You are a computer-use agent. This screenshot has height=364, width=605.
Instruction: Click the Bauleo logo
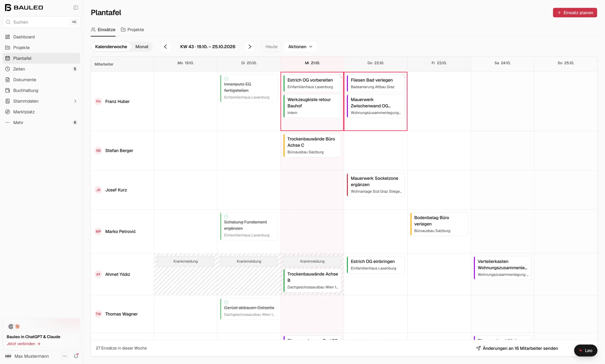[24, 8]
